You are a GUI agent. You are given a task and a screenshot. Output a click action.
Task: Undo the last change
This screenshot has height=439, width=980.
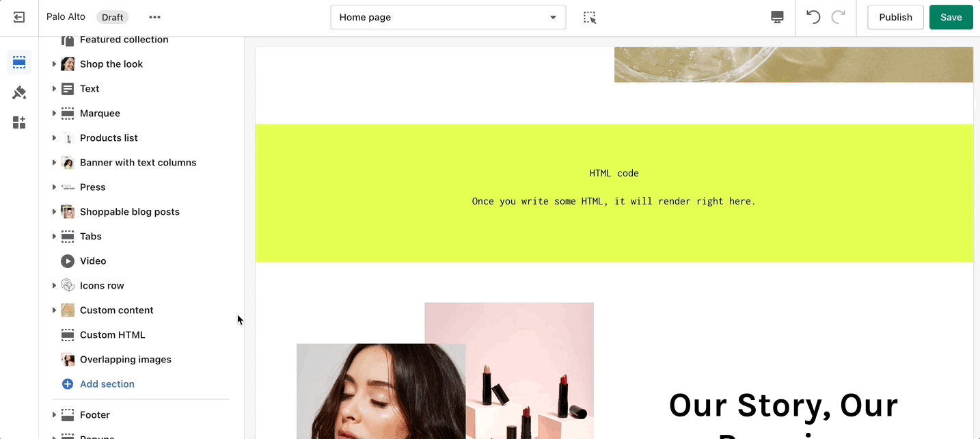click(x=813, y=17)
